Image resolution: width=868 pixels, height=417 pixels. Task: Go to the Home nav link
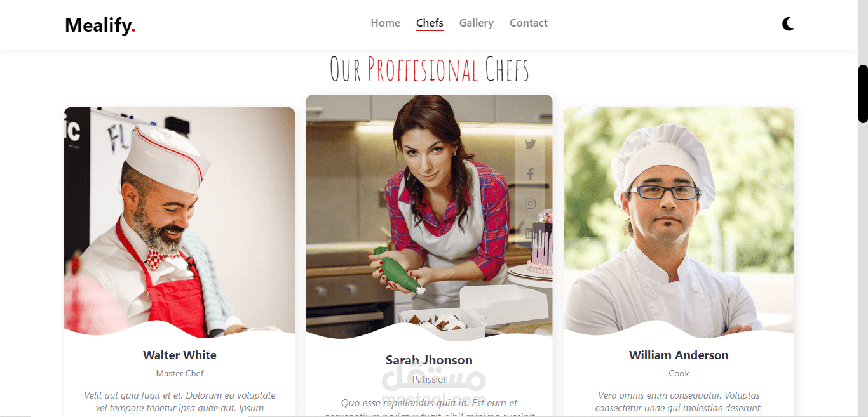pyautogui.click(x=386, y=23)
